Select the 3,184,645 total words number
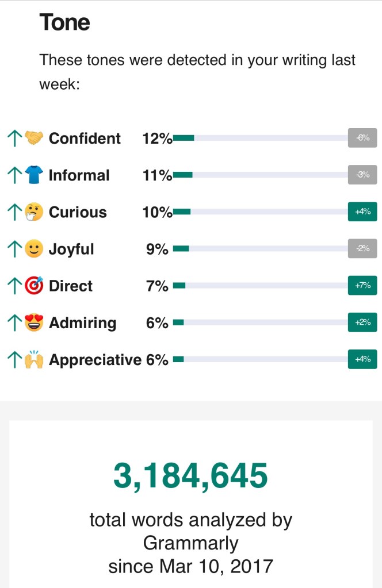 (x=190, y=475)
